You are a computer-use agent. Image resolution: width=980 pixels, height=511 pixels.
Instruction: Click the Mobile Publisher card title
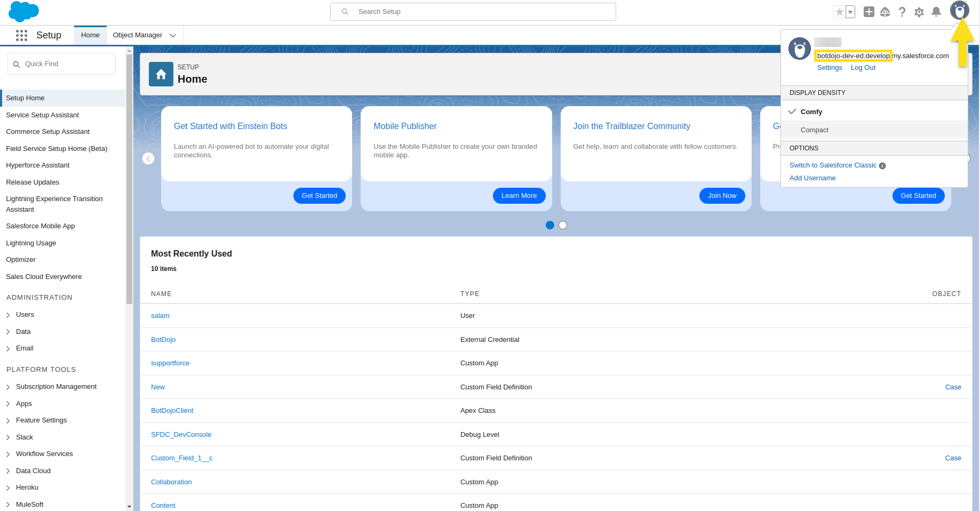point(405,126)
